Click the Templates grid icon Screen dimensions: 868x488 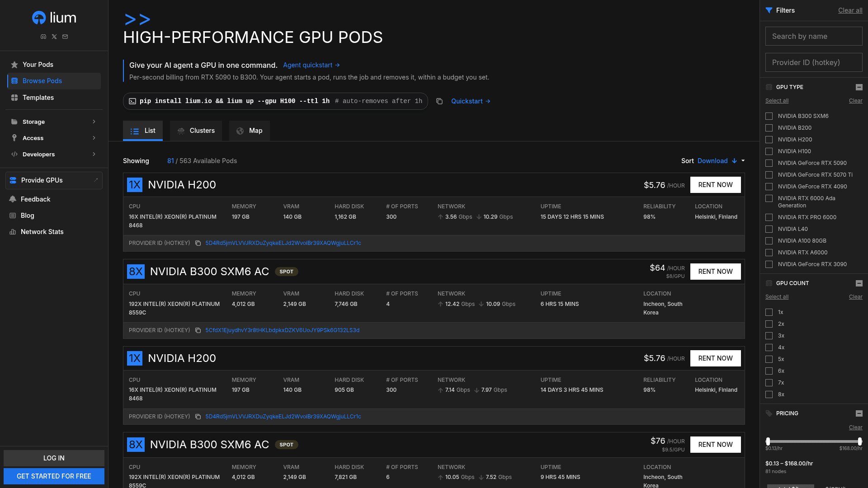[14, 98]
